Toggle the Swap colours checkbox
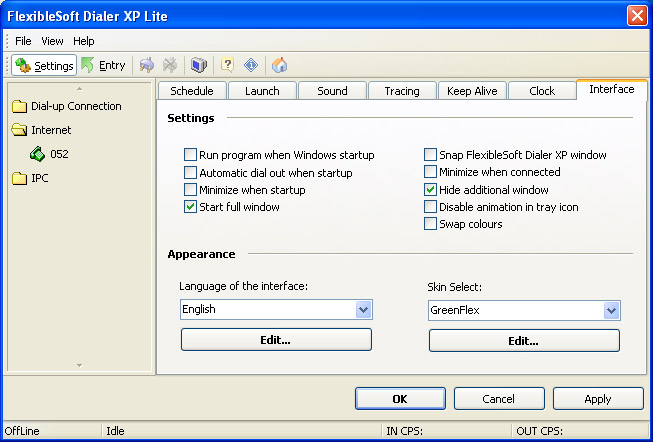Viewport: 653px width, 442px height. click(430, 224)
